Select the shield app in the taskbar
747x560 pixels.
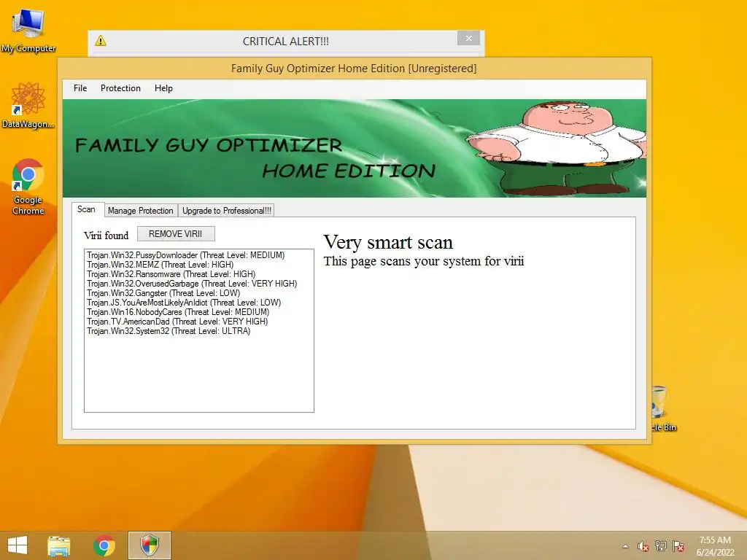[149, 545]
